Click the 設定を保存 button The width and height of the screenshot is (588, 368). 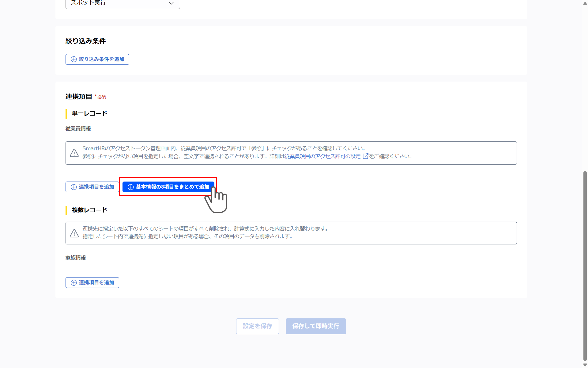tap(258, 326)
